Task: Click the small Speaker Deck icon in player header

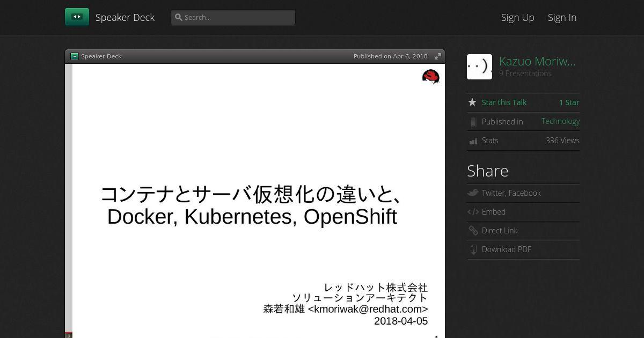Action: pyautogui.click(x=75, y=56)
